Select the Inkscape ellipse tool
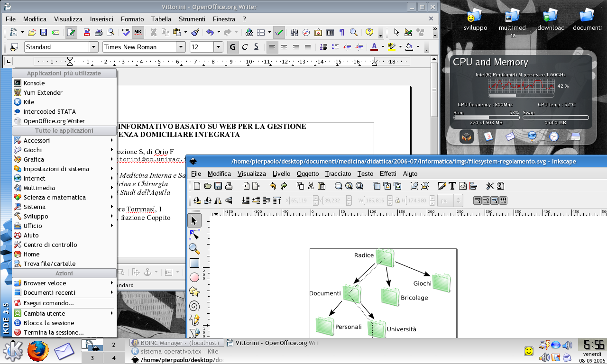 (194, 277)
